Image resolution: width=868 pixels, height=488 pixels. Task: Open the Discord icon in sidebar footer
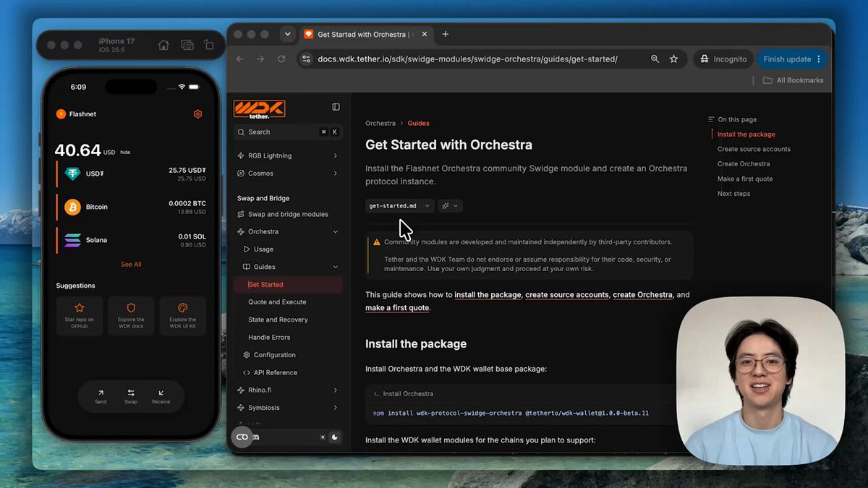[x=255, y=437]
